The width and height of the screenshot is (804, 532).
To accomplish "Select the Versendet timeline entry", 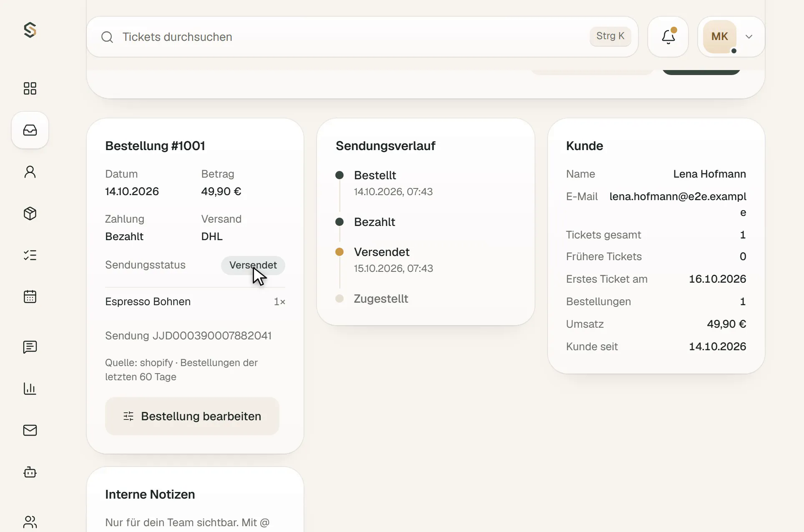I will (x=382, y=252).
